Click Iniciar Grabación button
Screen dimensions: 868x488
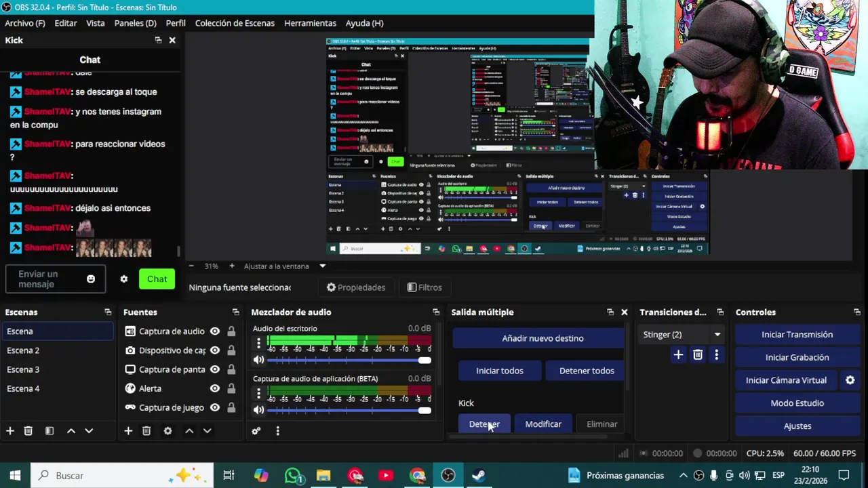[797, 357]
